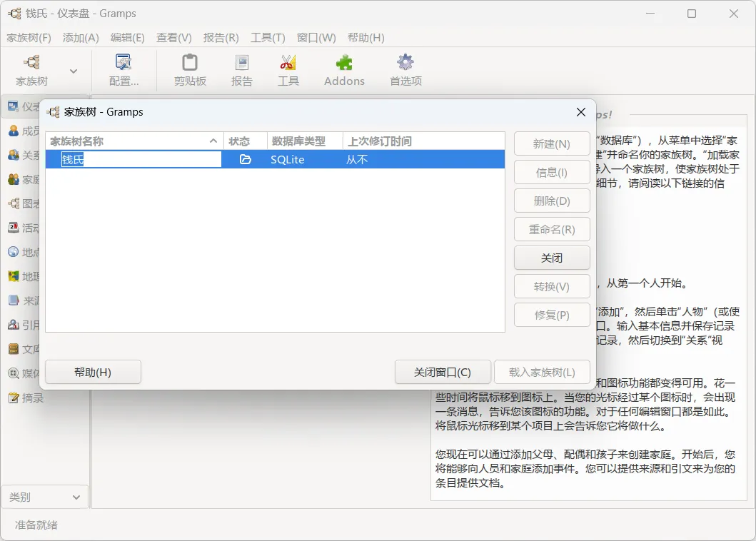Click the 转换(V) button
756x541 pixels.
pos(552,286)
